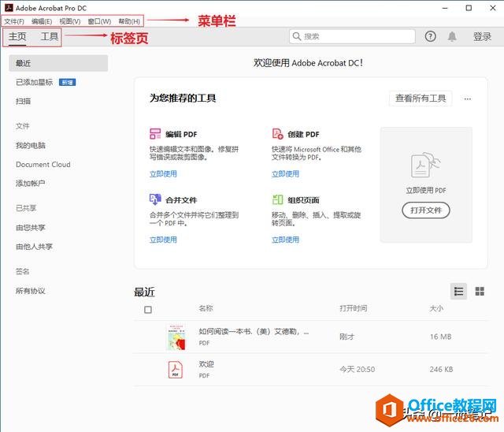This screenshot has height=432, width=504.
Task: Select 由他人共享 in the sidebar
Action: pyautogui.click(x=34, y=247)
